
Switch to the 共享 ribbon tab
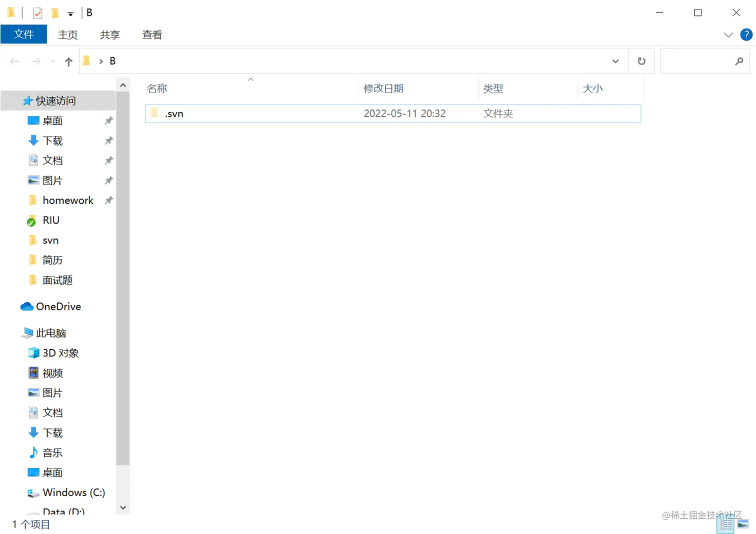point(110,34)
